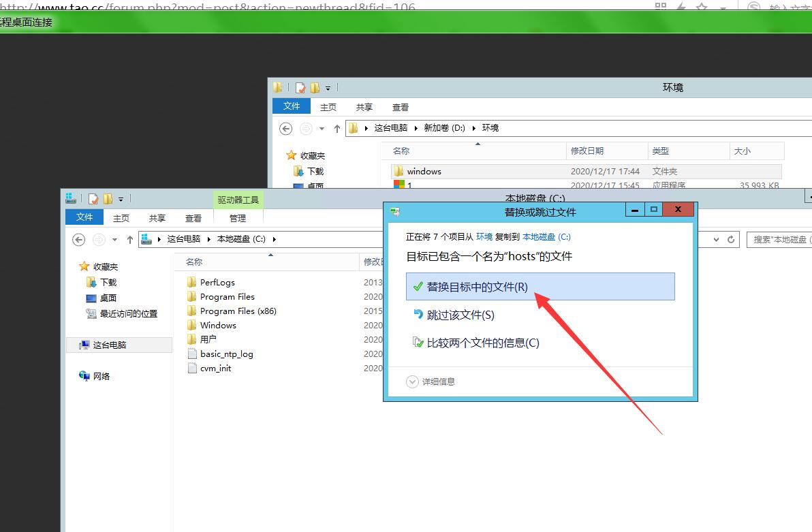Click the up arrow in C: drive window
Viewport: 812px width, 532px height.
coord(129,239)
